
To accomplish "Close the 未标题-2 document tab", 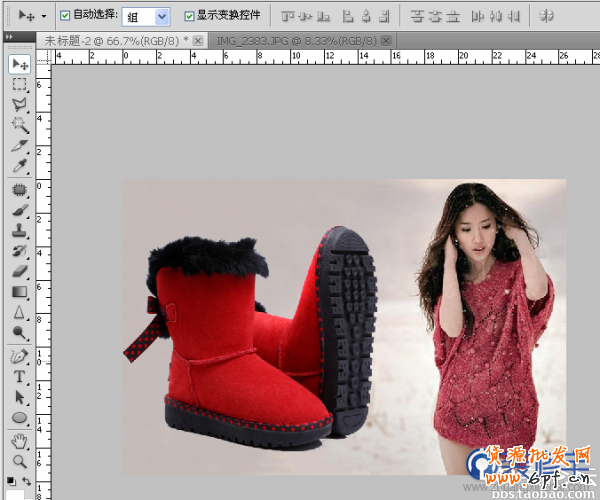I will [197, 40].
